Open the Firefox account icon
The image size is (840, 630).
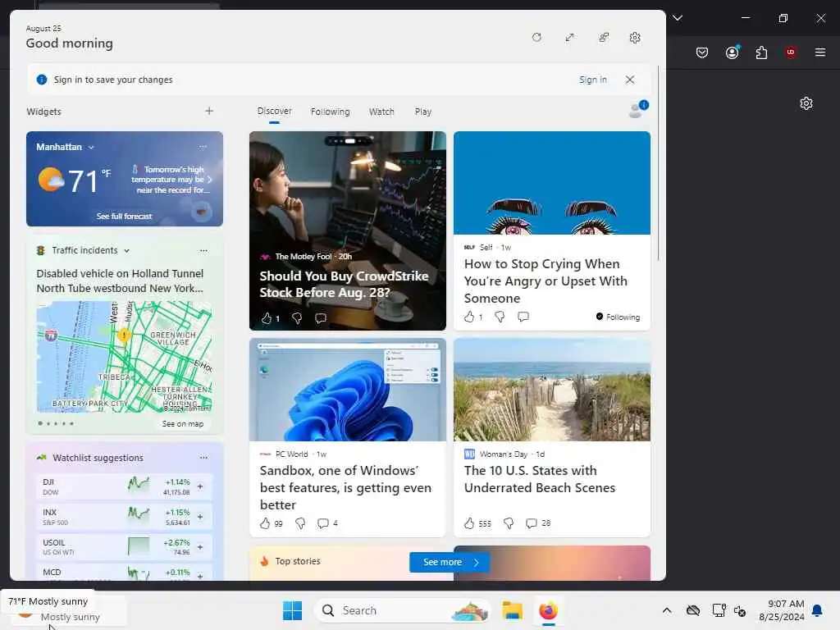[x=732, y=52]
